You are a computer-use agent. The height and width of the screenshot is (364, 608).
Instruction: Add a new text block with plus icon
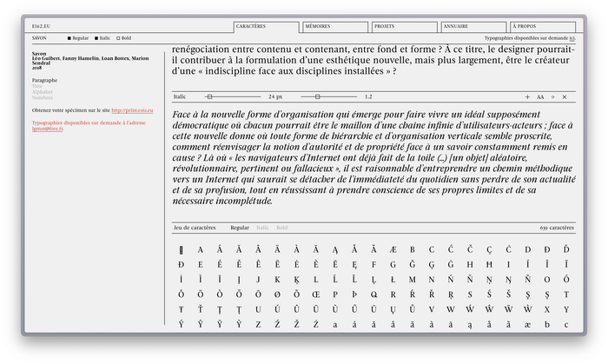coord(527,97)
